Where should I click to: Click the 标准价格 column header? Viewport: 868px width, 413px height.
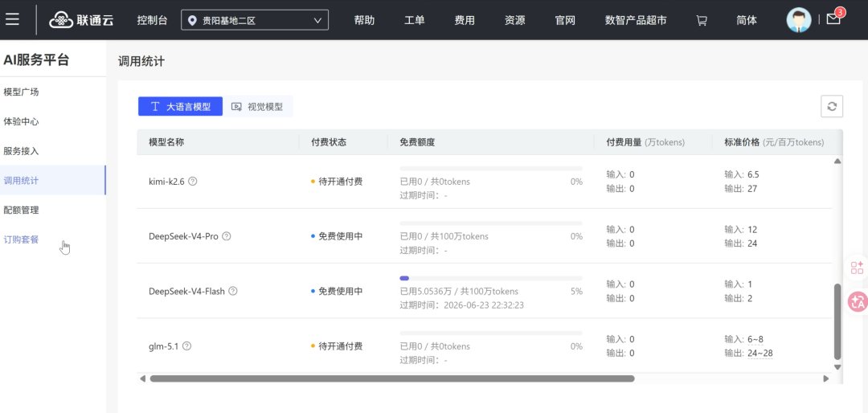pos(774,142)
